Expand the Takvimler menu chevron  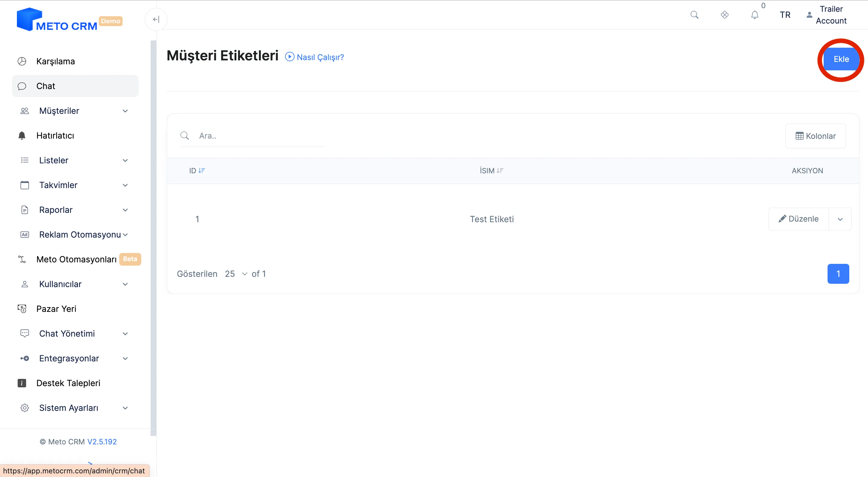(x=125, y=185)
